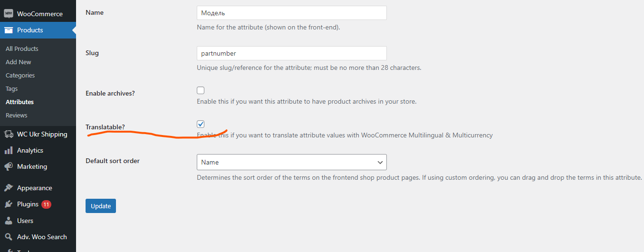Click the Slug field containing partnumber
This screenshot has height=252, width=644.
point(292,53)
